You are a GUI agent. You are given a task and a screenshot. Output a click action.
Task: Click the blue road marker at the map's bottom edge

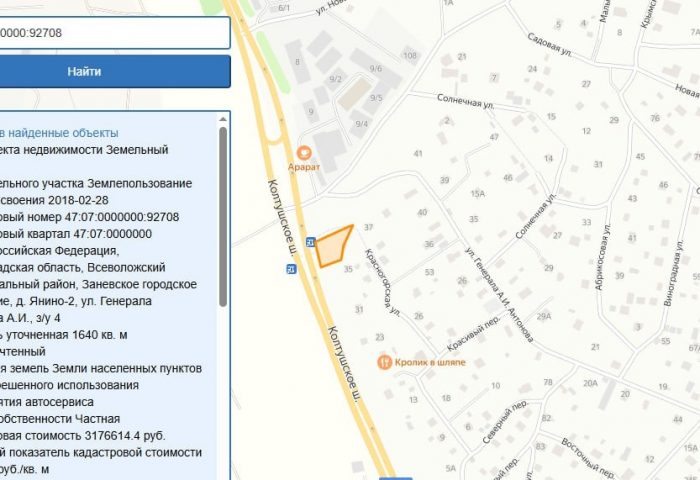[x=391, y=477]
